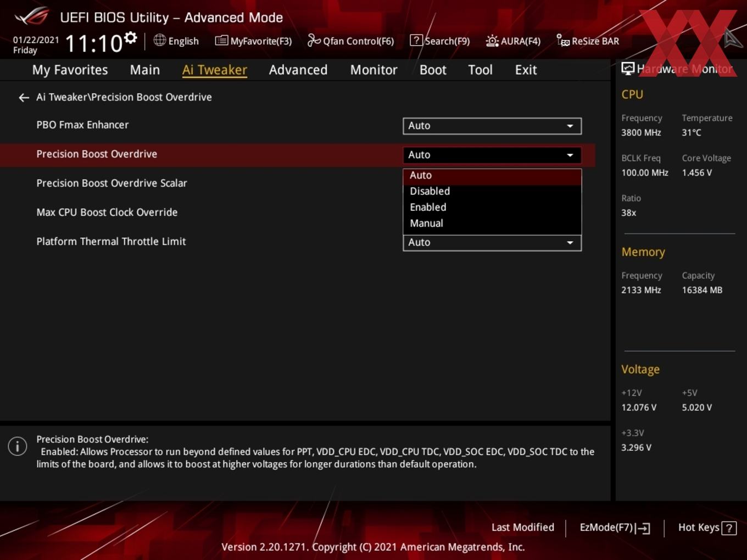Go back using the left arrow icon
This screenshot has height=560, width=747.
[x=24, y=98]
